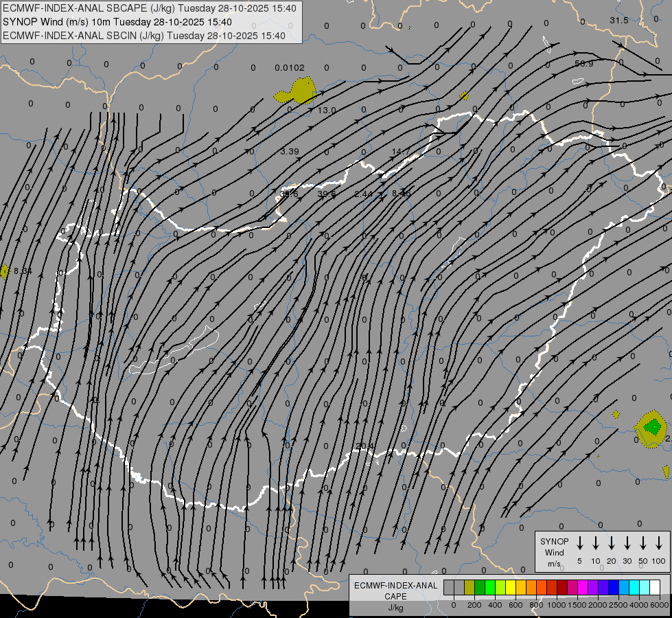Pick the white swatch ending at 6000
This screenshot has height=618, width=672.
point(655,587)
